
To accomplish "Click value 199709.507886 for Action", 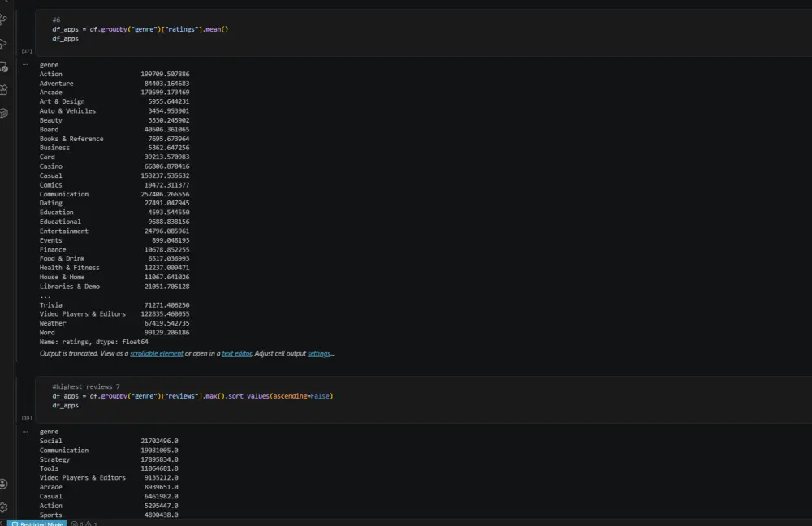I will coord(165,74).
